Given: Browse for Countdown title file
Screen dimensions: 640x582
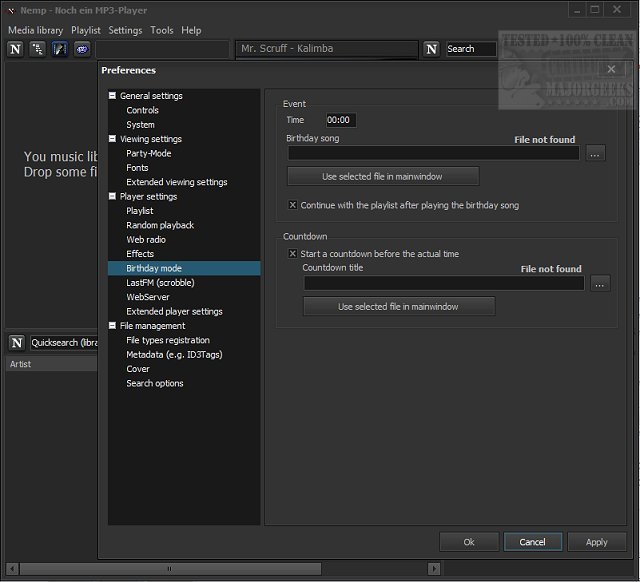Looking at the screenshot, I should [599, 284].
